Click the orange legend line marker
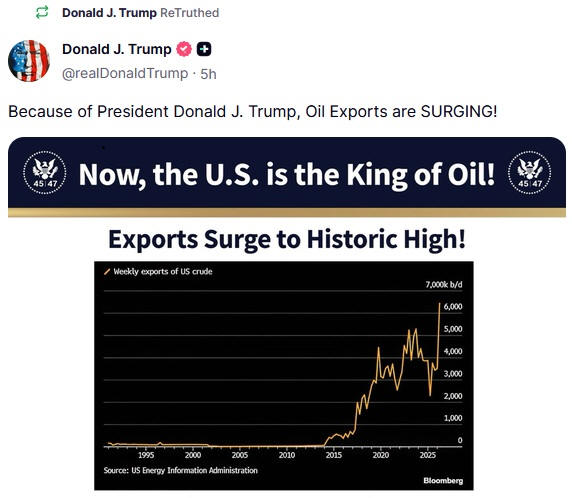The image size is (572, 498). [x=107, y=271]
